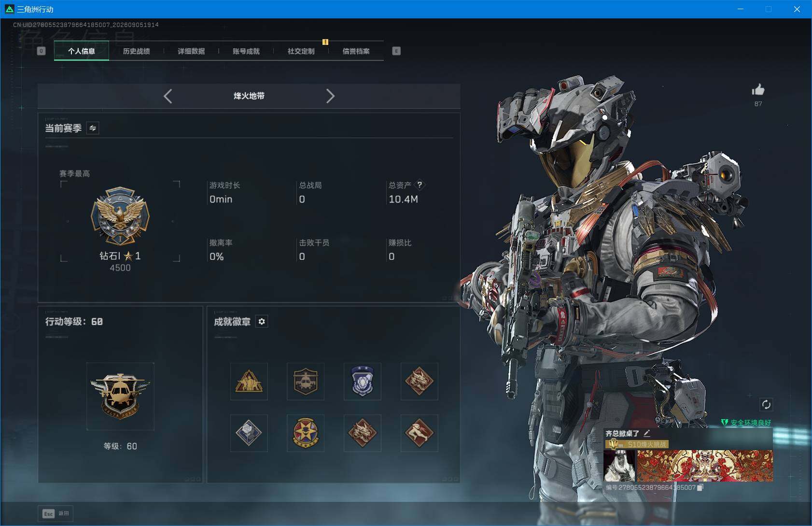Image resolution: width=812 pixels, height=526 pixels.
Task: Click the rotate character refresh icon
Action: pyautogui.click(x=766, y=404)
